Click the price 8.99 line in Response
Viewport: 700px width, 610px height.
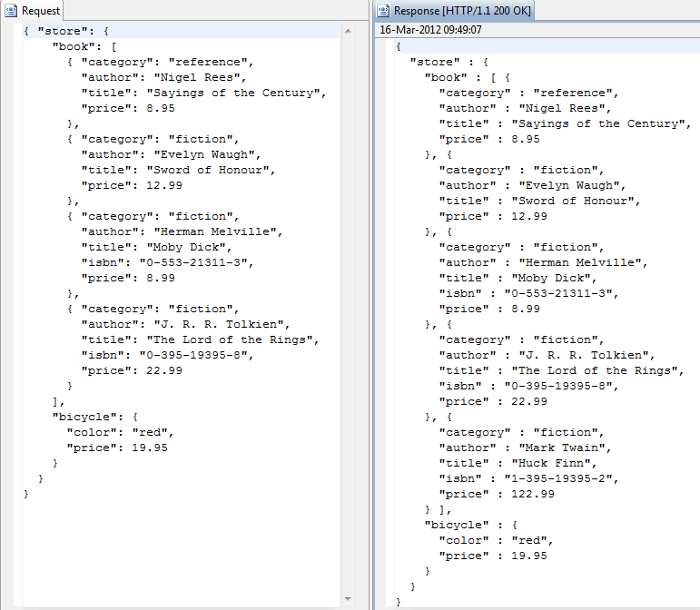(x=489, y=310)
